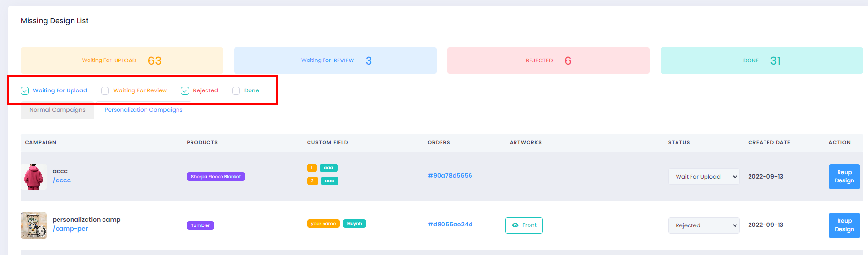
Task: Click Reup Design for accc campaign
Action: coord(844,177)
